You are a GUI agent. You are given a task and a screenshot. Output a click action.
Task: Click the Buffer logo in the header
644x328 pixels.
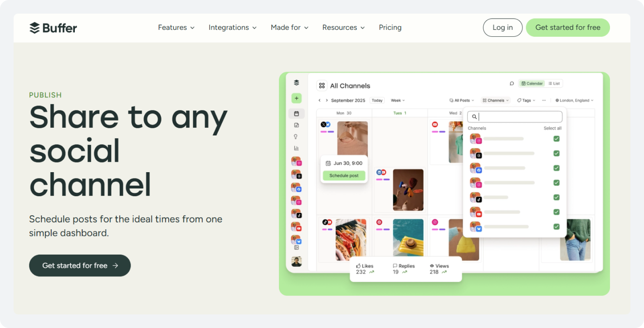53,28
